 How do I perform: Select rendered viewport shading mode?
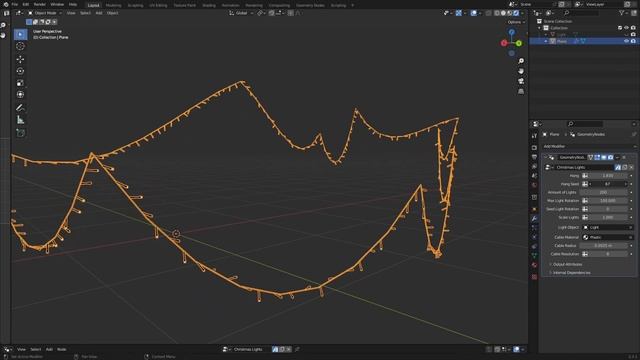[516, 13]
